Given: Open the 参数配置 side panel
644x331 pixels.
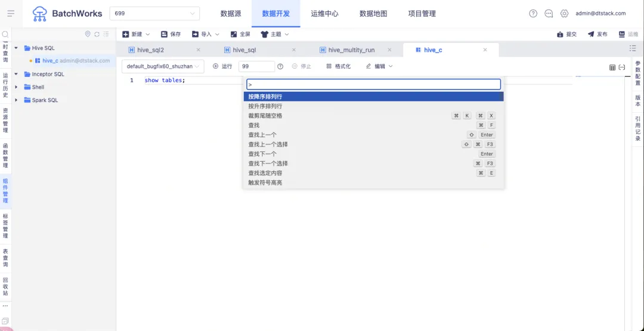Looking at the screenshot, I should click(638, 73).
